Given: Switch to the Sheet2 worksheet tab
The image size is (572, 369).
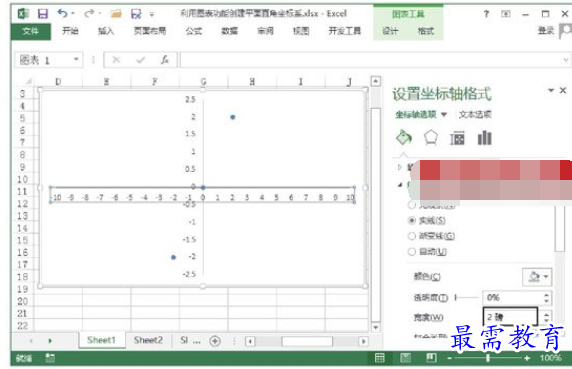Looking at the screenshot, I should click(148, 340).
